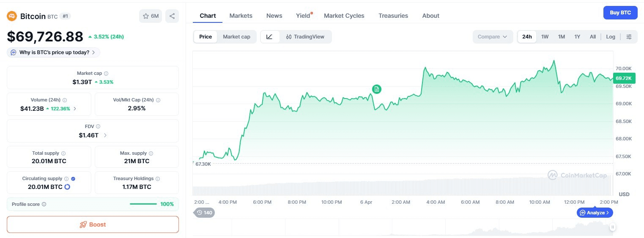Expand the FDV details chevron
The width and height of the screenshot is (644, 238).
click(x=105, y=135)
